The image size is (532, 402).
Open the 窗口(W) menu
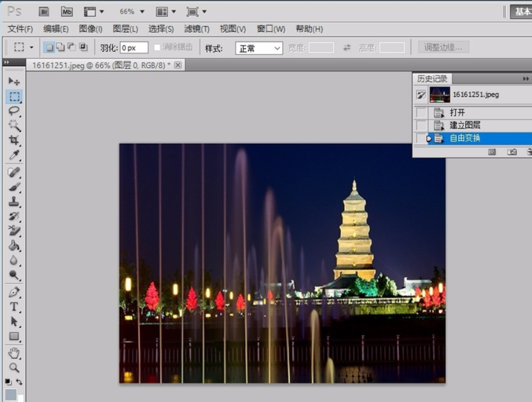pos(271,29)
